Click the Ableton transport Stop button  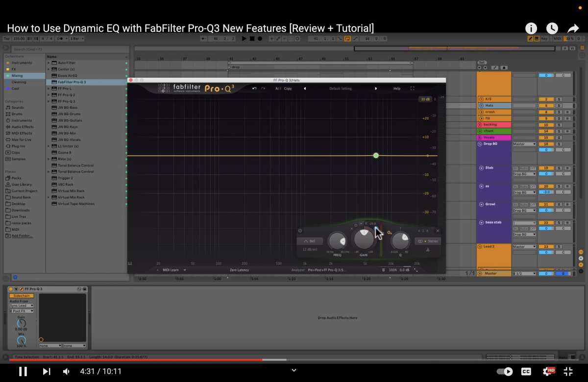pyautogui.click(x=252, y=39)
